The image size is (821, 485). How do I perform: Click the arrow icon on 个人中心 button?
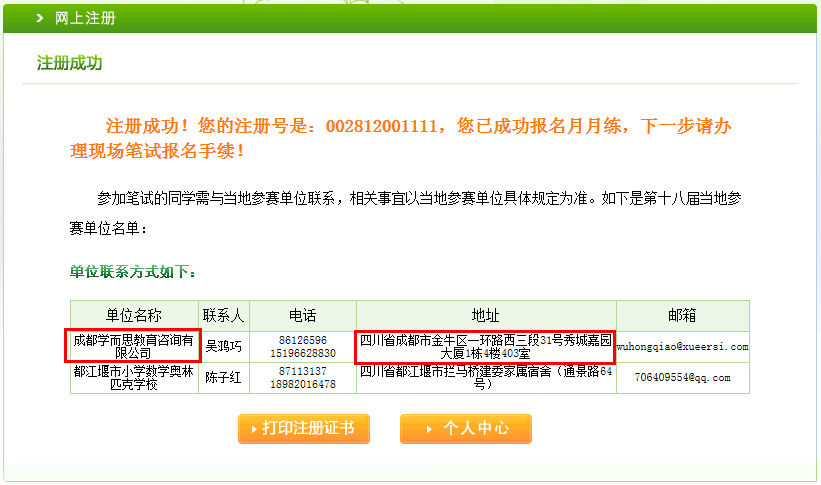[x=427, y=429]
